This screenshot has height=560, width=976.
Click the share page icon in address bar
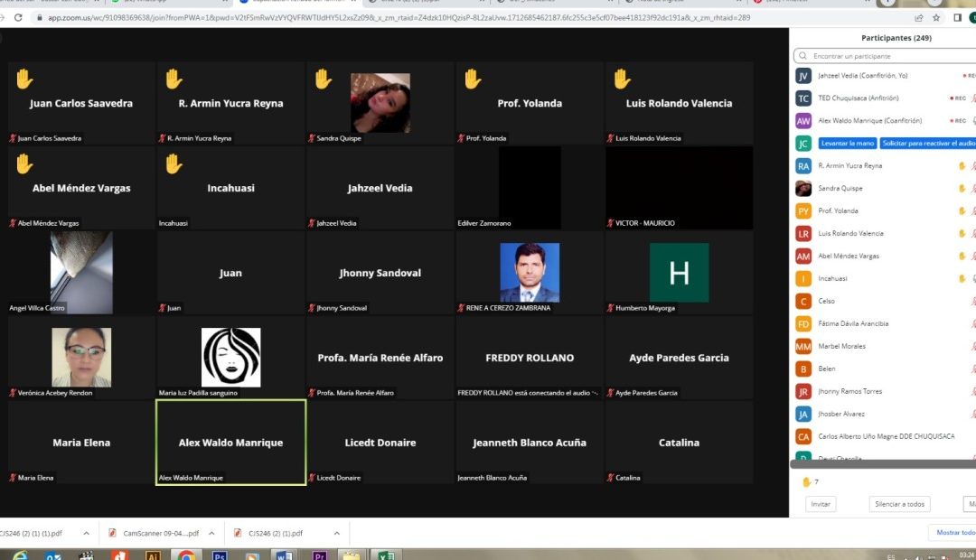pyautogui.click(x=919, y=17)
